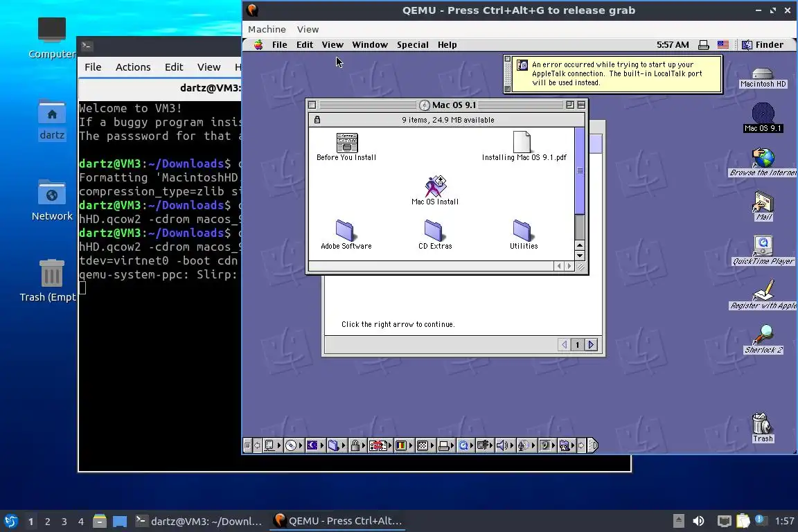Click the taskbar volume speaker icon
Image resolution: width=798 pixels, height=532 pixels.
[x=699, y=521]
